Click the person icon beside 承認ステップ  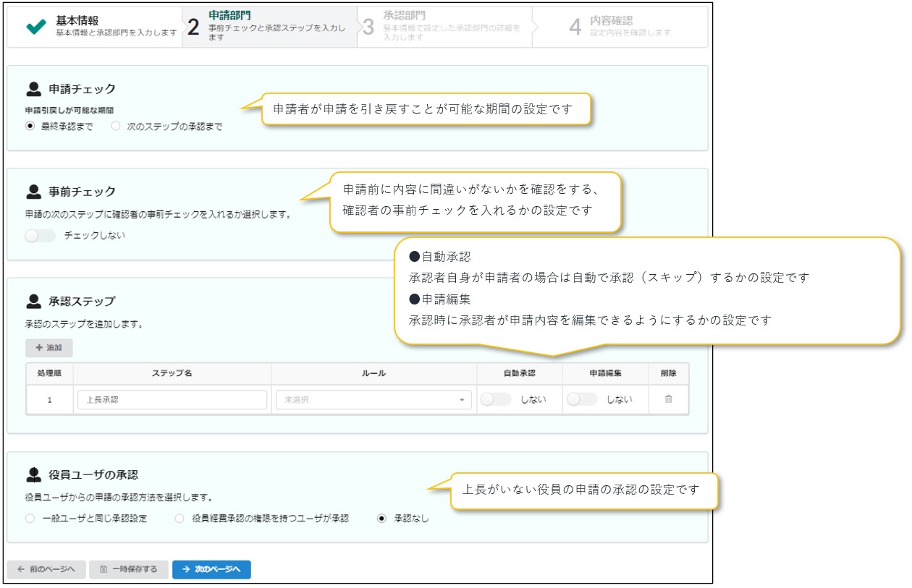point(33,301)
